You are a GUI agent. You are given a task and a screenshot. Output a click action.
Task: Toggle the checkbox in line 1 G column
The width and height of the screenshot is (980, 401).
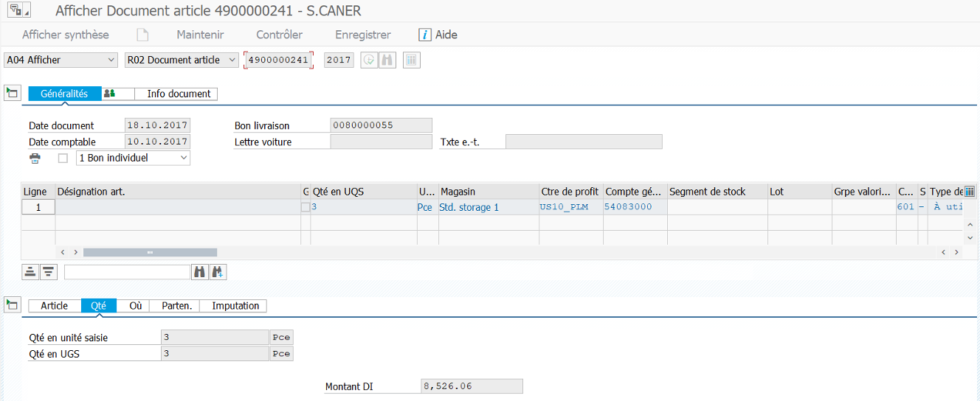pyautogui.click(x=306, y=208)
